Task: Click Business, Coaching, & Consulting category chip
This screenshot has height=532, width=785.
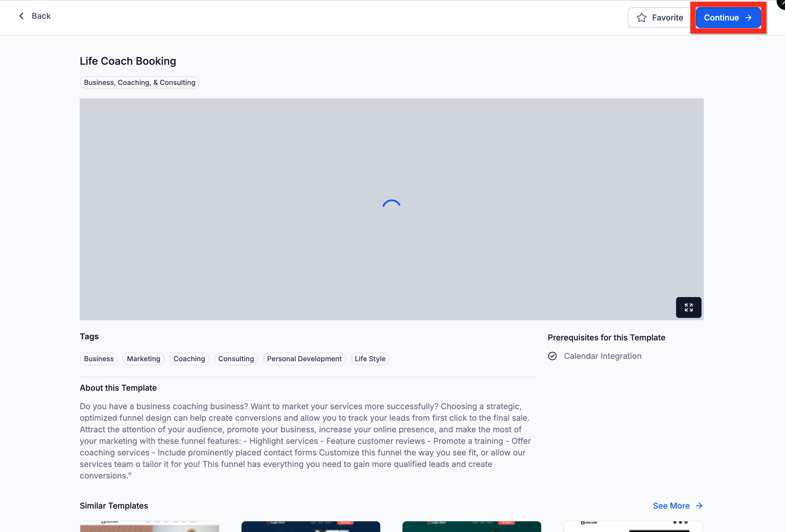Action: (140, 82)
